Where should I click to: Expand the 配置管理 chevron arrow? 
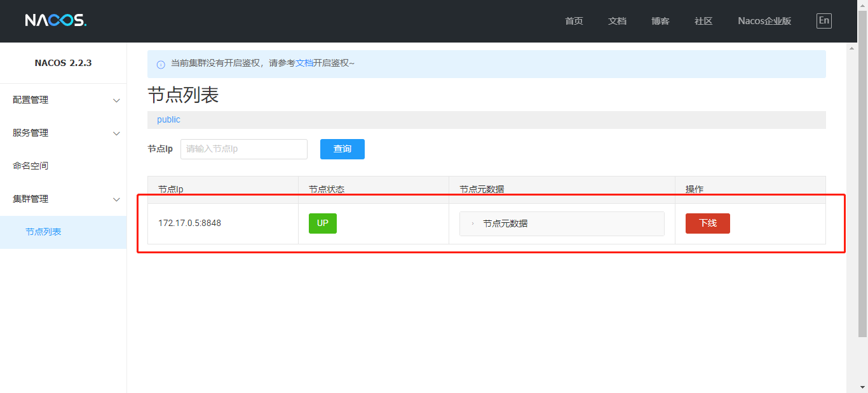116,100
